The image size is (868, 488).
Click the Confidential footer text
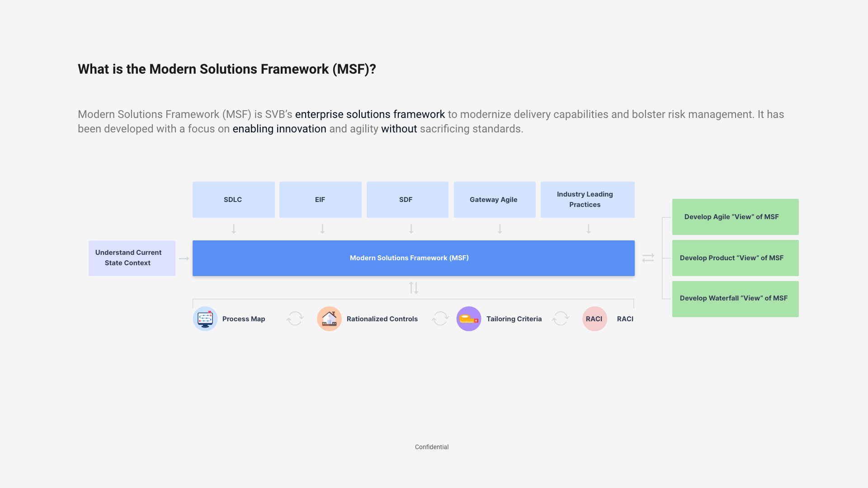click(x=431, y=447)
